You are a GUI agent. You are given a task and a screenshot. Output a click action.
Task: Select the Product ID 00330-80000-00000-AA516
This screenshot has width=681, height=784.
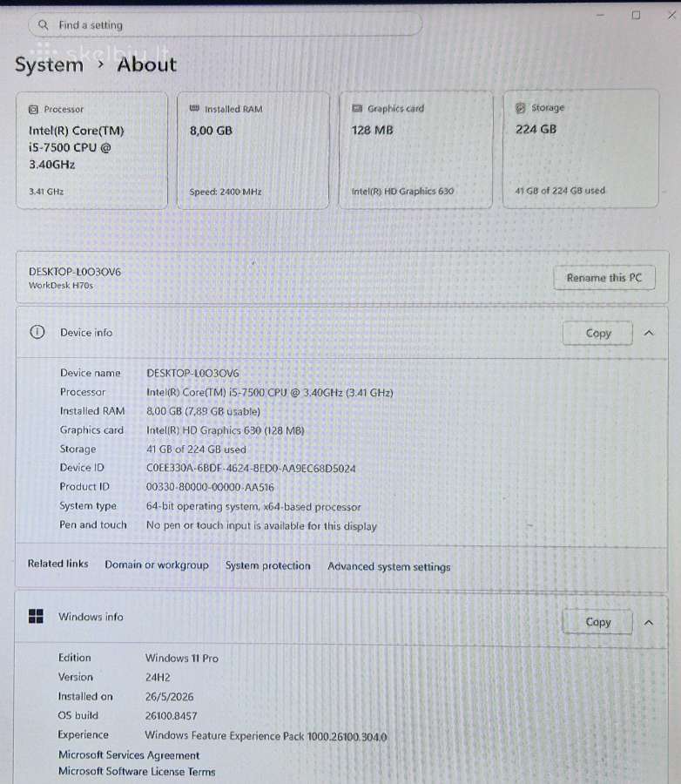(x=210, y=487)
